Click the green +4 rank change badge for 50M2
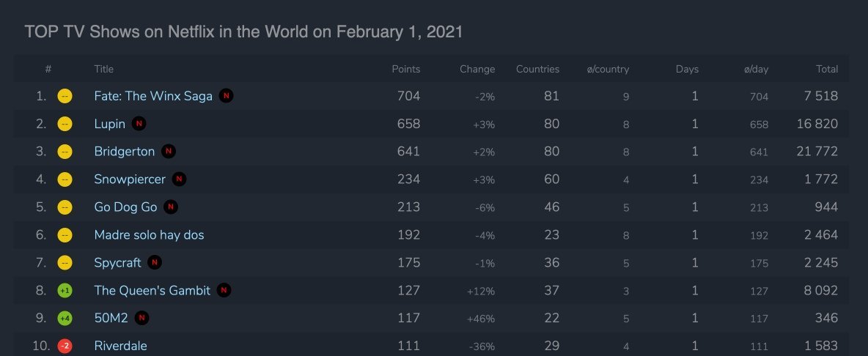 [65, 319]
